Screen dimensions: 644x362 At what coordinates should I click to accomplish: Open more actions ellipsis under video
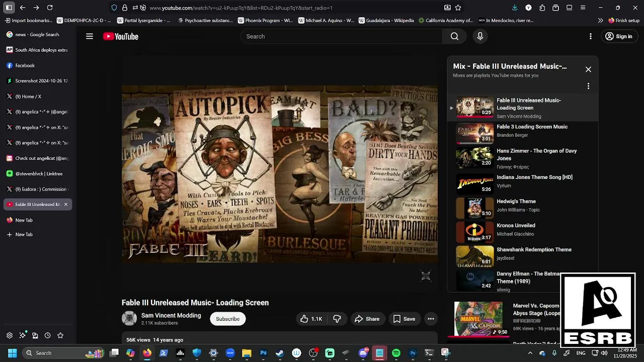click(431, 319)
